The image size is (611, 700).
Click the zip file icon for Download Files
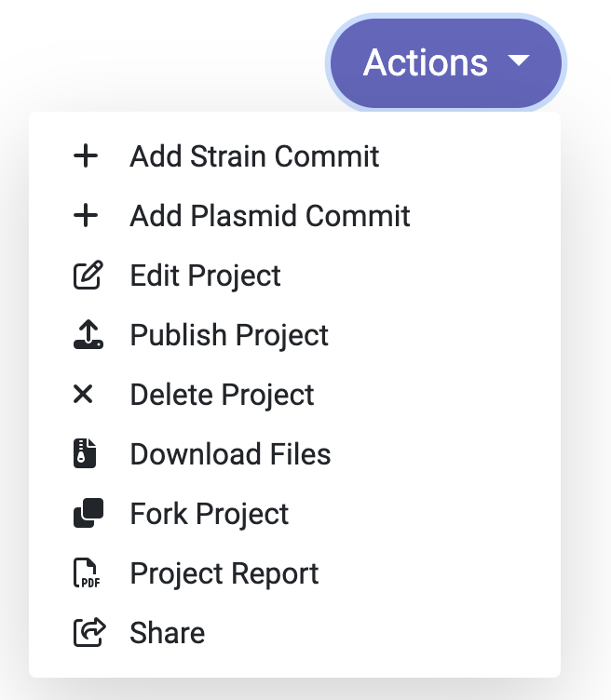(85, 453)
